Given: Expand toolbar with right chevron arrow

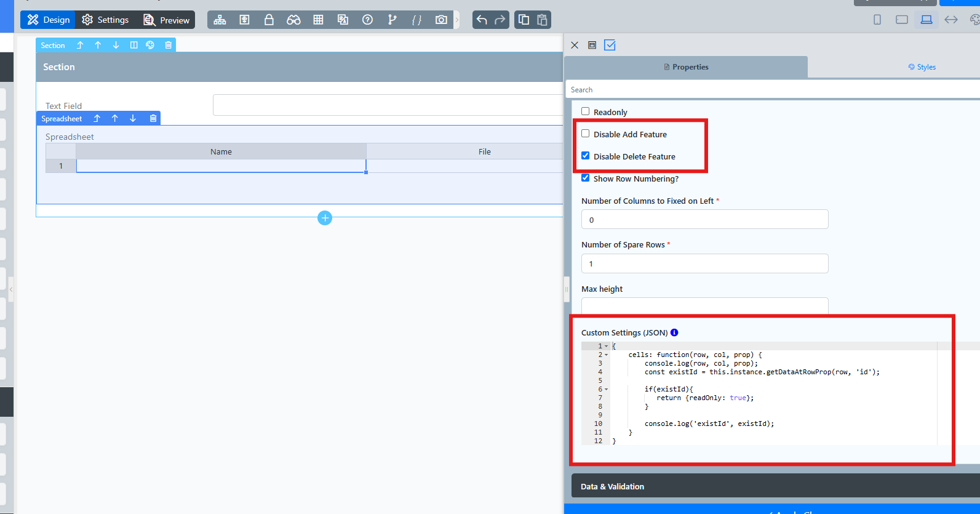Looking at the screenshot, I should [456, 20].
